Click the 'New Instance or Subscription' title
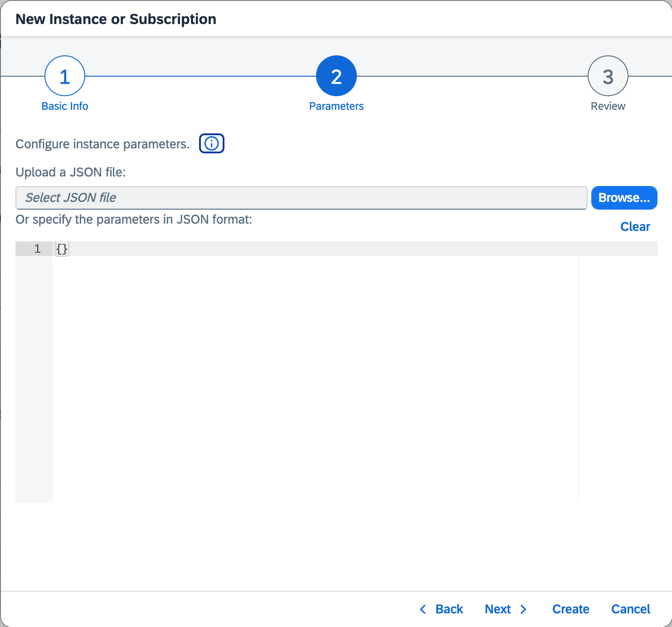 (116, 19)
